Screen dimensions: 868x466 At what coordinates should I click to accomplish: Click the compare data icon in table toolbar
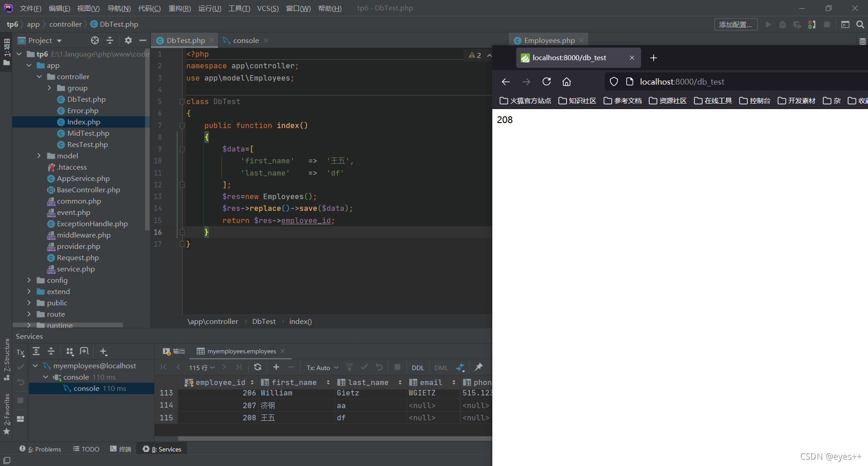460,367
